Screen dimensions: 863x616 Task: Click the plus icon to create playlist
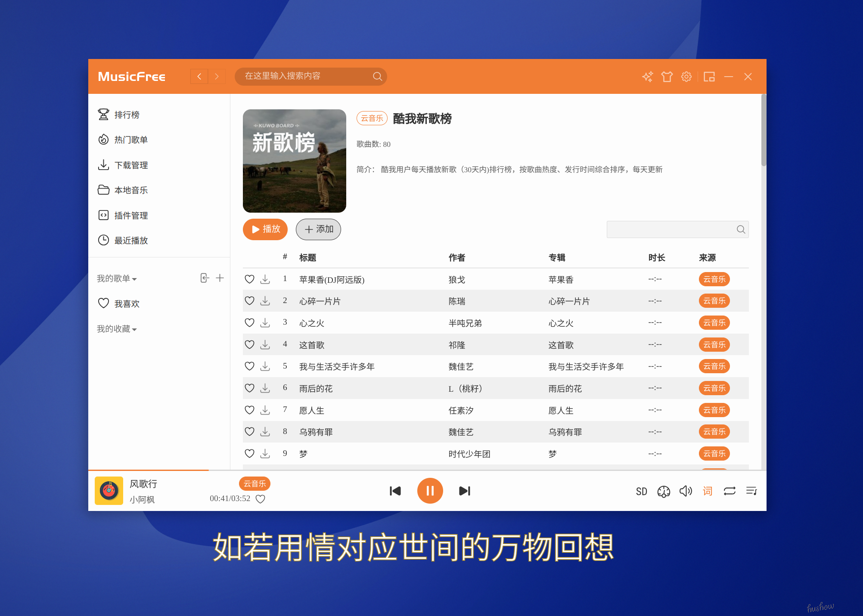pyautogui.click(x=220, y=278)
